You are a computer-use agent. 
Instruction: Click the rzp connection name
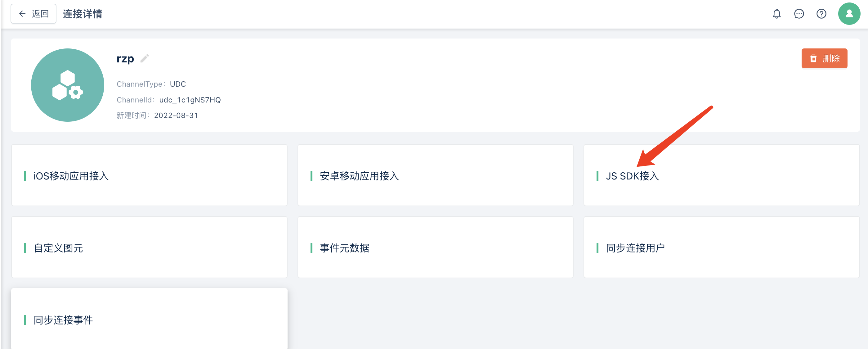(x=125, y=59)
